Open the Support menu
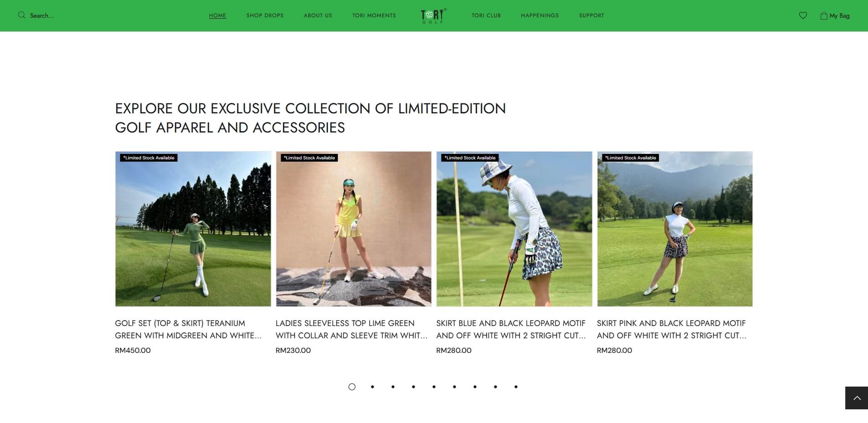868x423 pixels. (591, 15)
